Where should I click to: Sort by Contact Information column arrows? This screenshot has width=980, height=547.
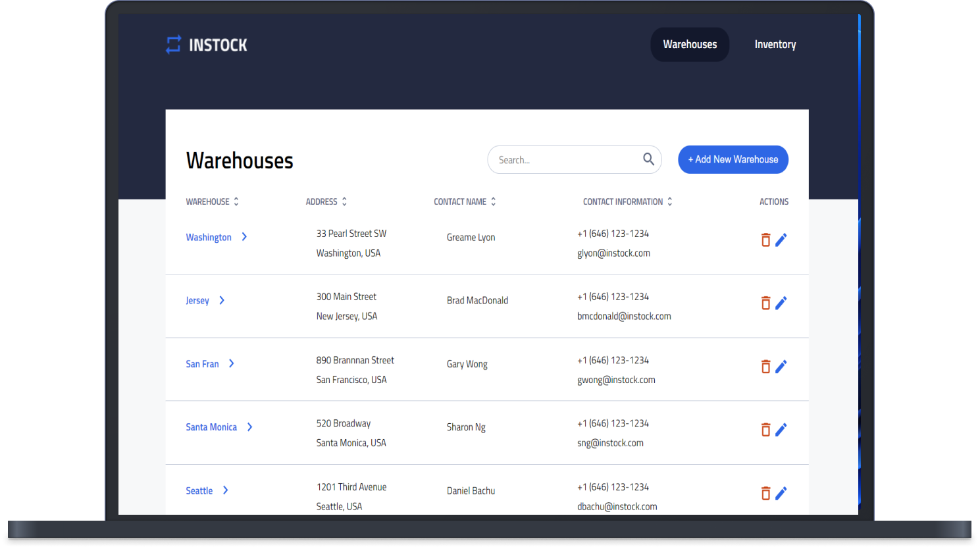point(670,201)
